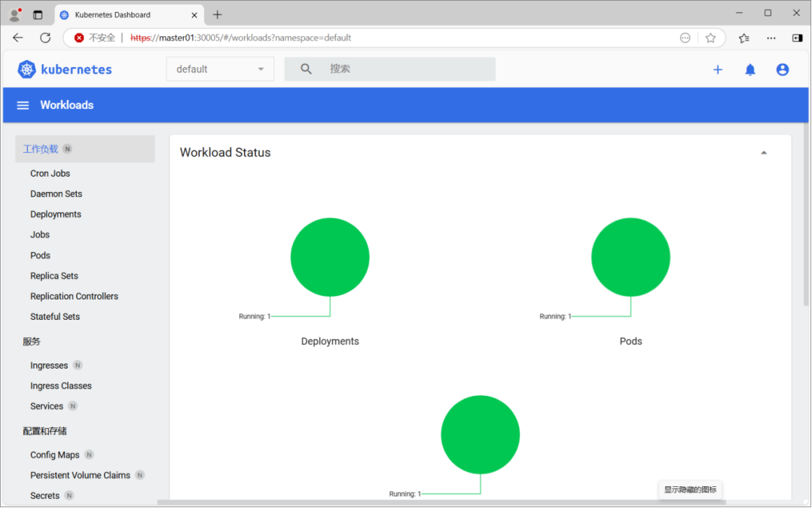This screenshot has width=812, height=508.
Task: Click the Pods green status circle
Action: (630, 257)
